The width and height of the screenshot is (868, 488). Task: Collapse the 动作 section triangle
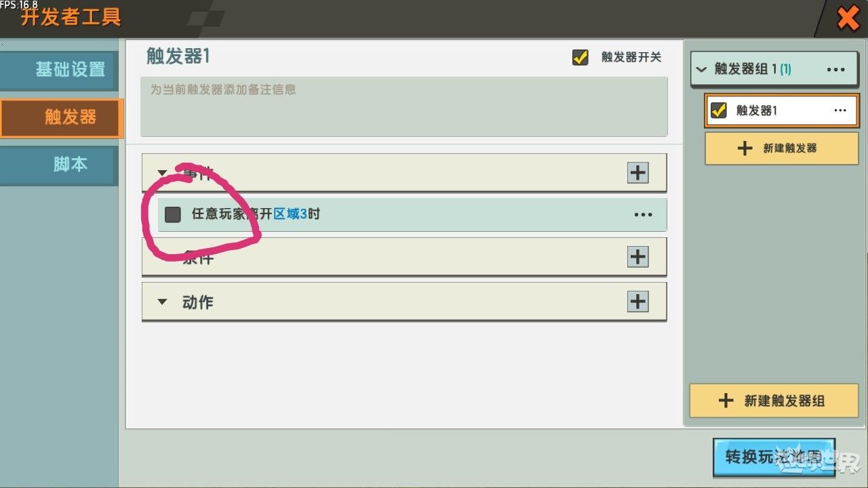(x=162, y=302)
